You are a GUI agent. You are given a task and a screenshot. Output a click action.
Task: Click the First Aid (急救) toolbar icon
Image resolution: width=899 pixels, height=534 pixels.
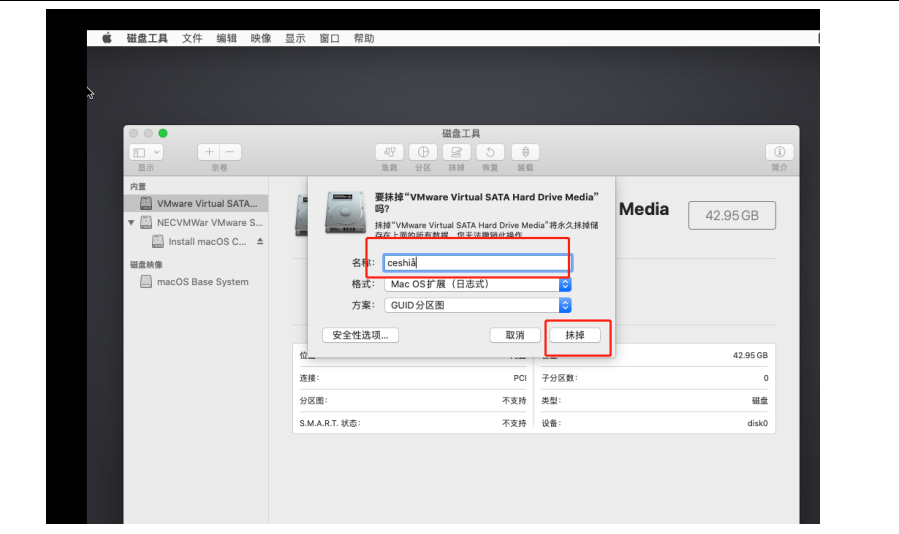point(389,152)
